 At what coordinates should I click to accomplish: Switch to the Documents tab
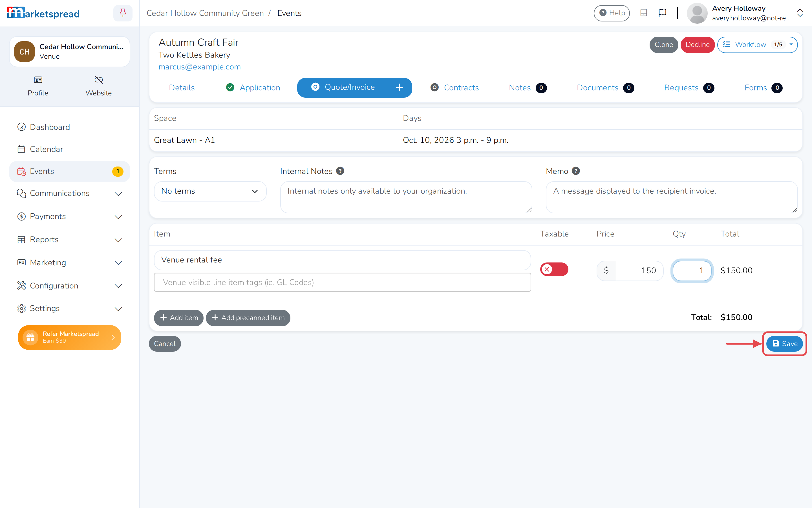605,88
